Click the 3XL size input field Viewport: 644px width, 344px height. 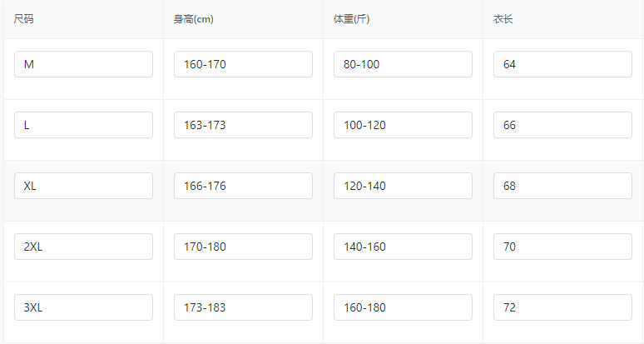pyautogui.click(x=83, y=307)
